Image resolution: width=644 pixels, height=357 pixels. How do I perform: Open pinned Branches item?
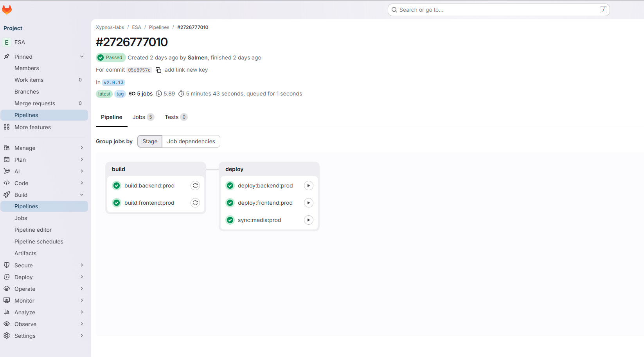(44, 92)
